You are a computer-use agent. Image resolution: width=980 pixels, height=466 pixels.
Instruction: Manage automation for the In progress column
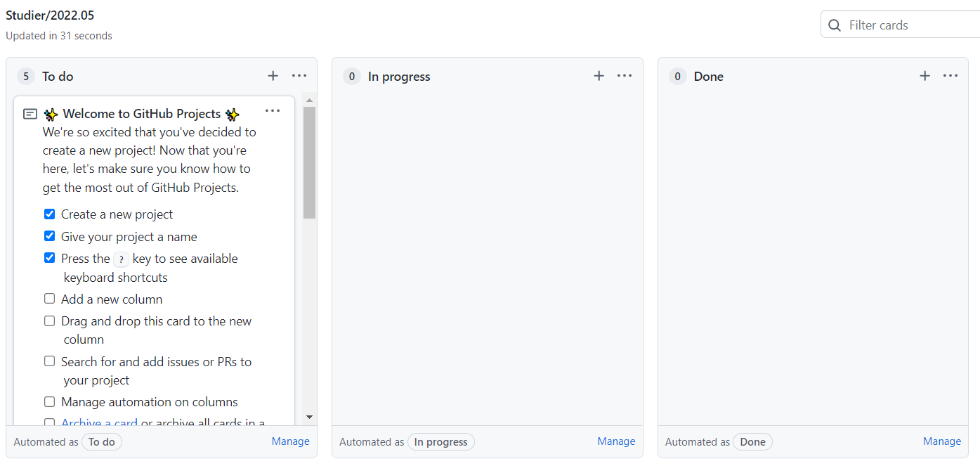point(616,441)
